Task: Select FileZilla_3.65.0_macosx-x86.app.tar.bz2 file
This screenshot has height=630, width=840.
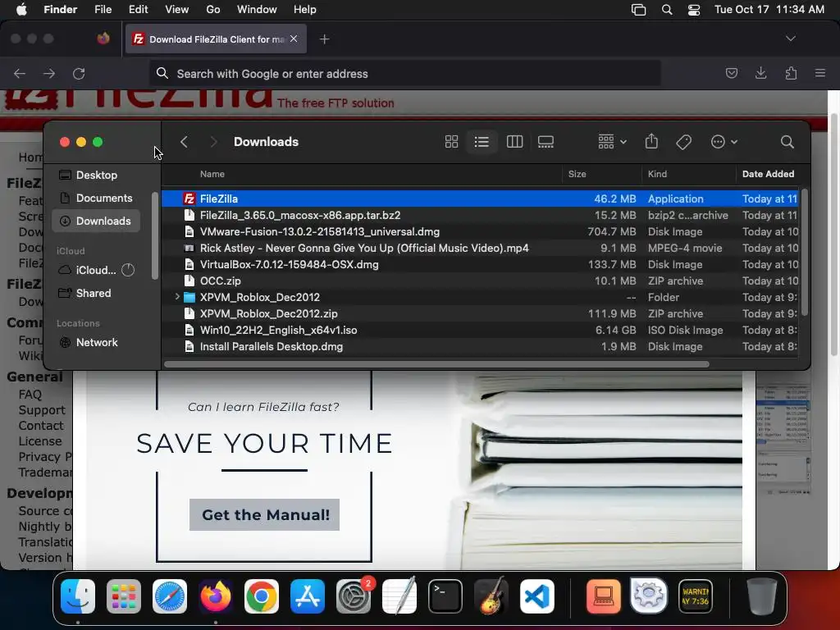Action: (479, 216)
